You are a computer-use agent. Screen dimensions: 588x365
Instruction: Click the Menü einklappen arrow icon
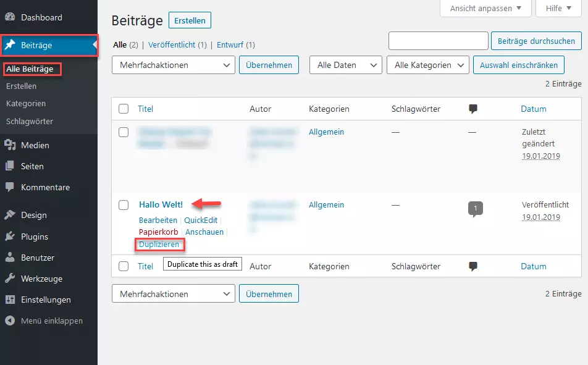(10, 321)
